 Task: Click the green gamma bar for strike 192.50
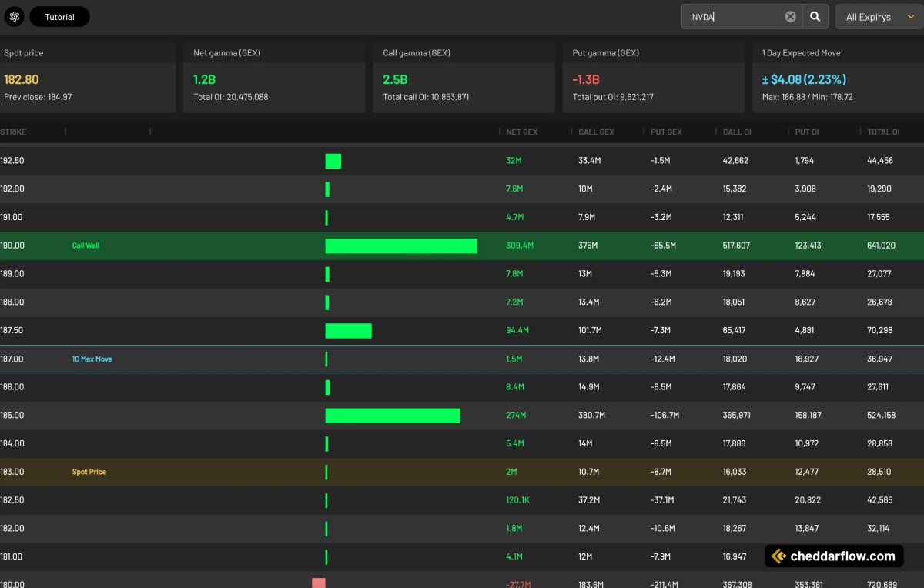333,161
